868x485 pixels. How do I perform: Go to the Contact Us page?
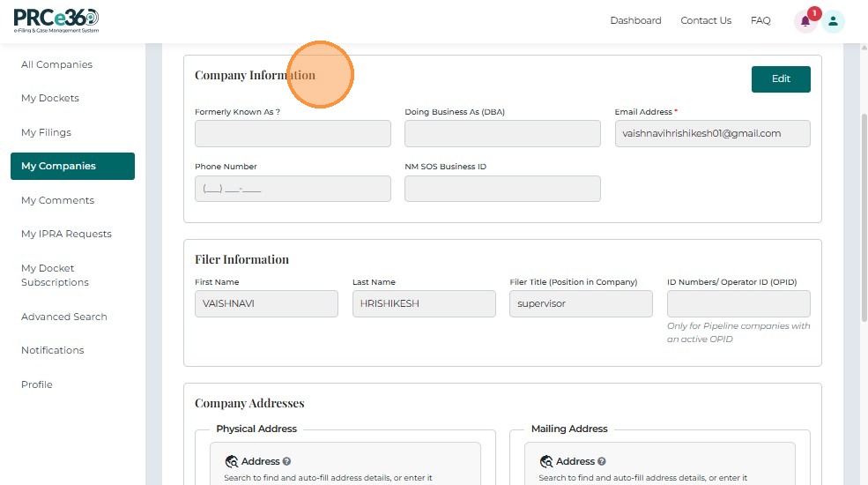[x=706, y=20]
